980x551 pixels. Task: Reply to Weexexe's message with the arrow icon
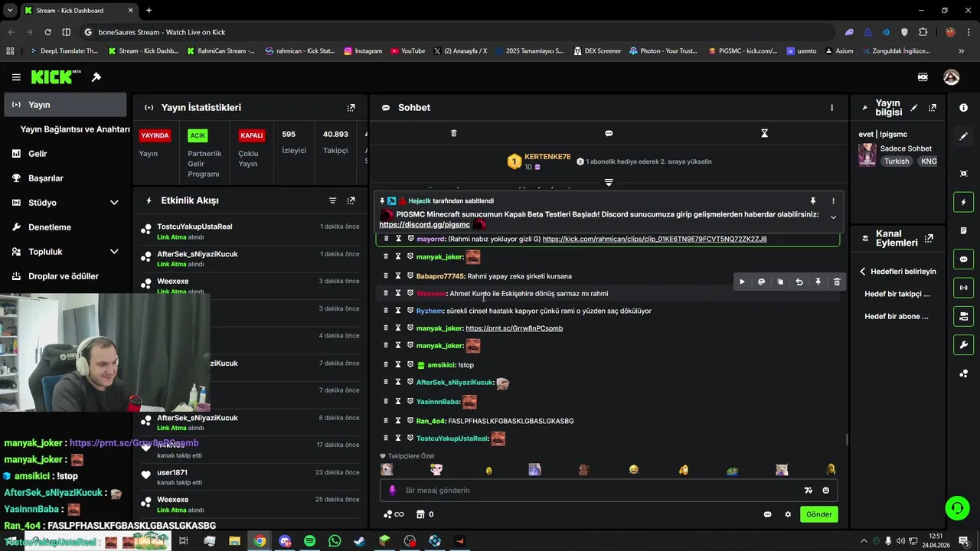click(x=799, y=282)
